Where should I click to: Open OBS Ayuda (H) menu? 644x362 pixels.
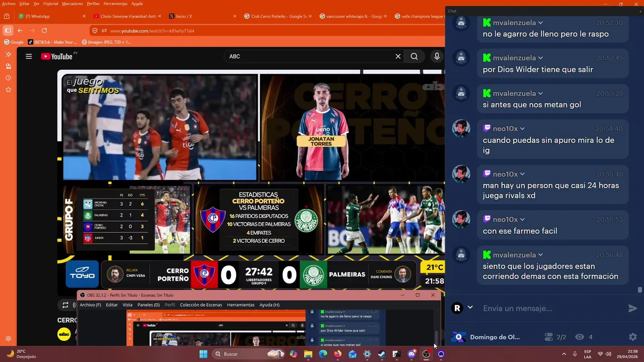[269, 305]
